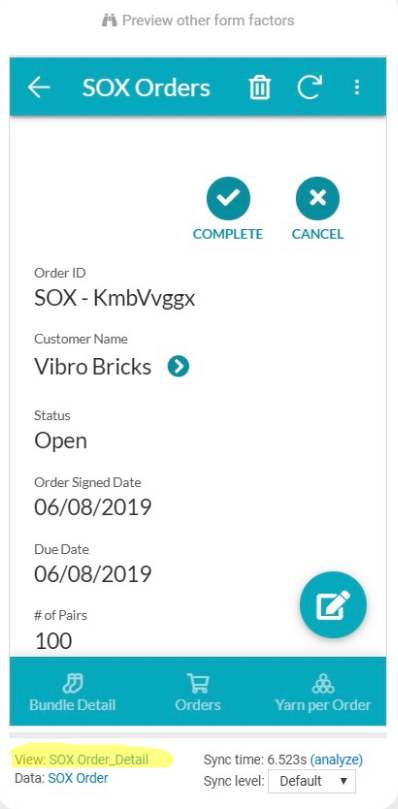Click Preview other form factors
This screenshot has width=398, height=809.
click(x=198, y=21)
